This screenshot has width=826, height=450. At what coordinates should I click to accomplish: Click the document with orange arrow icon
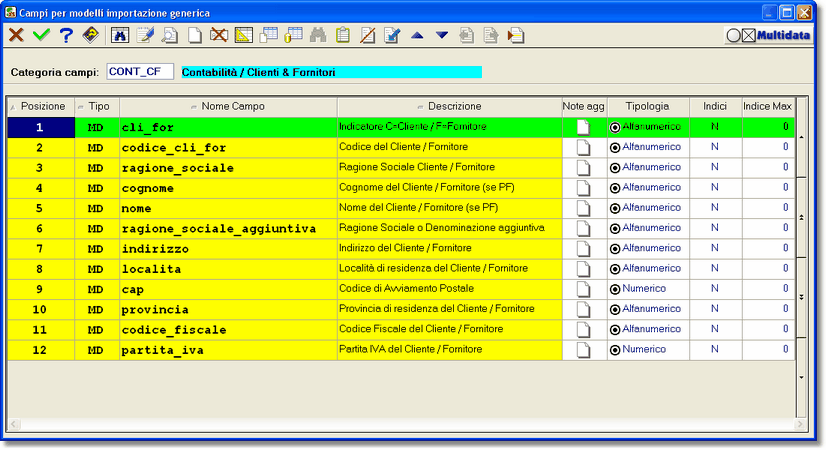pyautogui.click(x=516, y=35)
